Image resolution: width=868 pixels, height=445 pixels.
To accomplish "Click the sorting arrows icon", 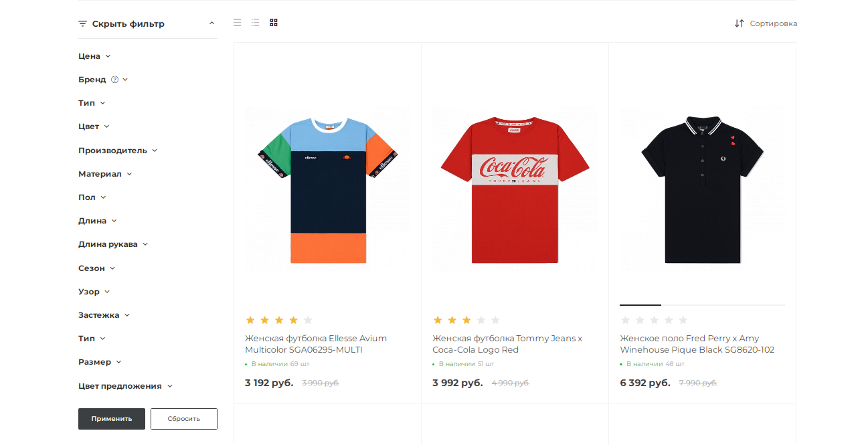I will (x=739, y=23).
